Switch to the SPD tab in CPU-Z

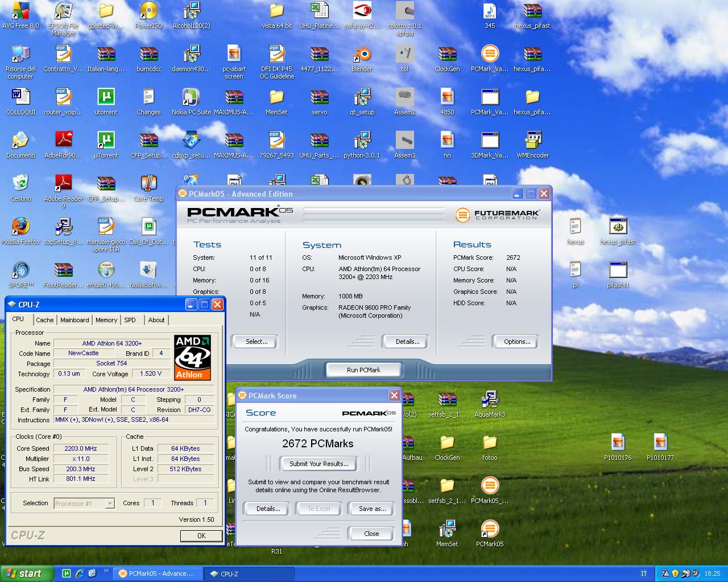pyautogui.click(x=130, y=320)
